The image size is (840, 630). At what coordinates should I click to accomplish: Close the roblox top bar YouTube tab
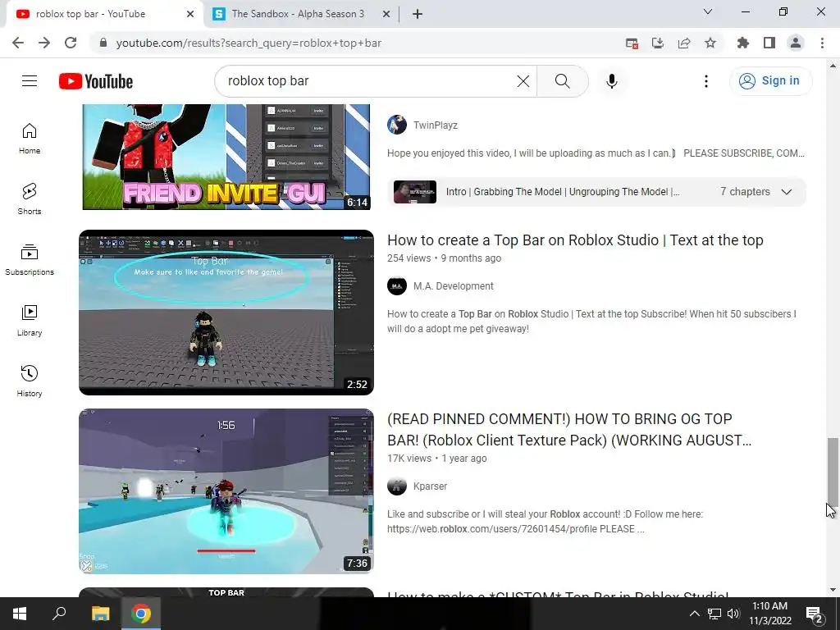point(190,15)
